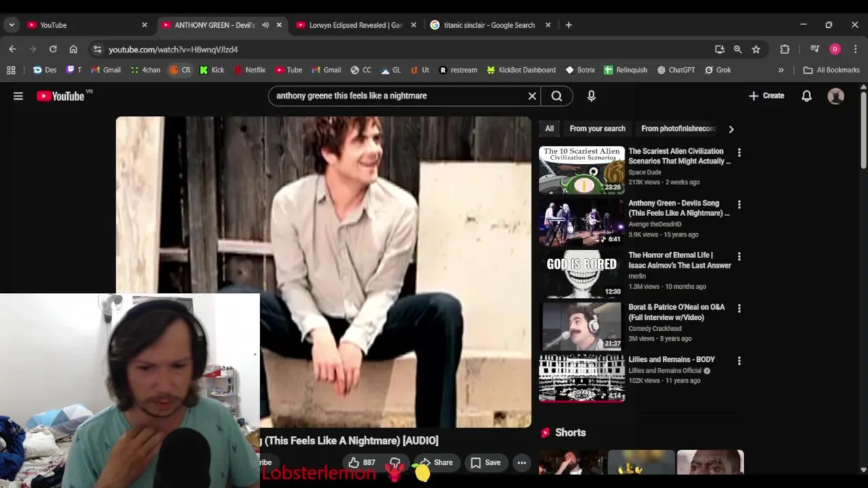The image size is (868, 488).
Task: Open the Chrome three-dot menu
Action: [855, 49]
